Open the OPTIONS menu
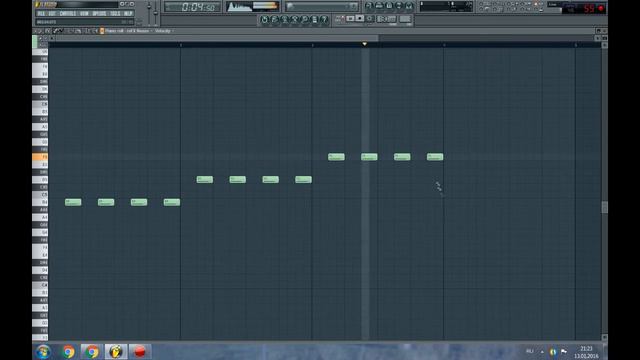This screenshot has height=360, width=640. [x=99, y=13]
